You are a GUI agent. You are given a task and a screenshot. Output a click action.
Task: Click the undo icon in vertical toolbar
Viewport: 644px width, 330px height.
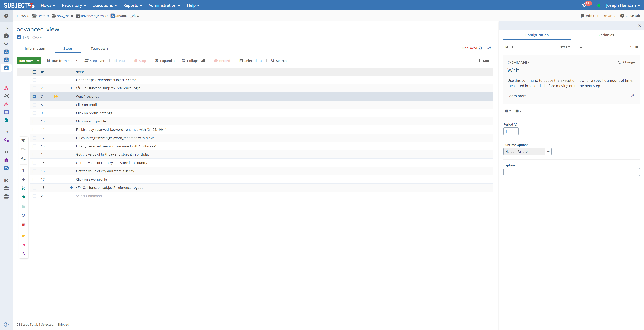(x=23, y=215)
